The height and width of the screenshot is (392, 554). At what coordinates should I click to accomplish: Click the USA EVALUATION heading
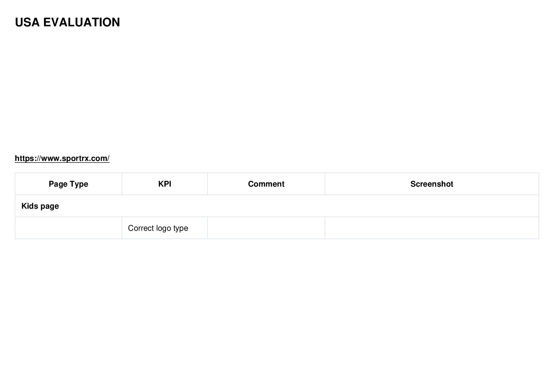(67, 22)
